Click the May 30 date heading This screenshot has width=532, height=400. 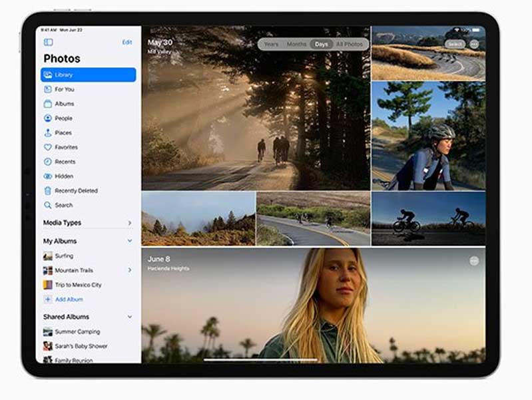[160, 43]
